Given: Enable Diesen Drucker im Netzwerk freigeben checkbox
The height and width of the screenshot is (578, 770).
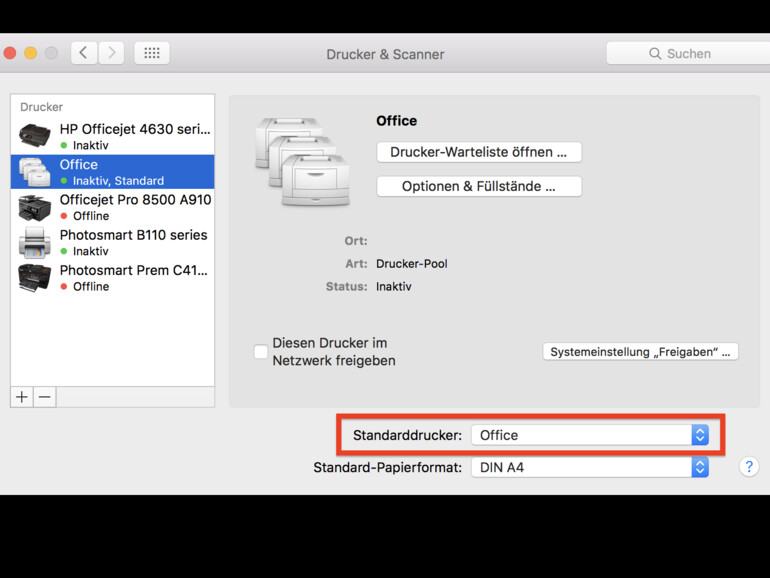Looking at the screenshot, I should 261,352.
